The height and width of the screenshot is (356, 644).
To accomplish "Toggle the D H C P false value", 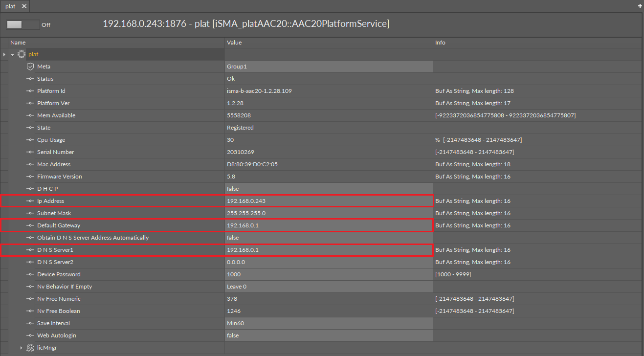I will point(328,189).
